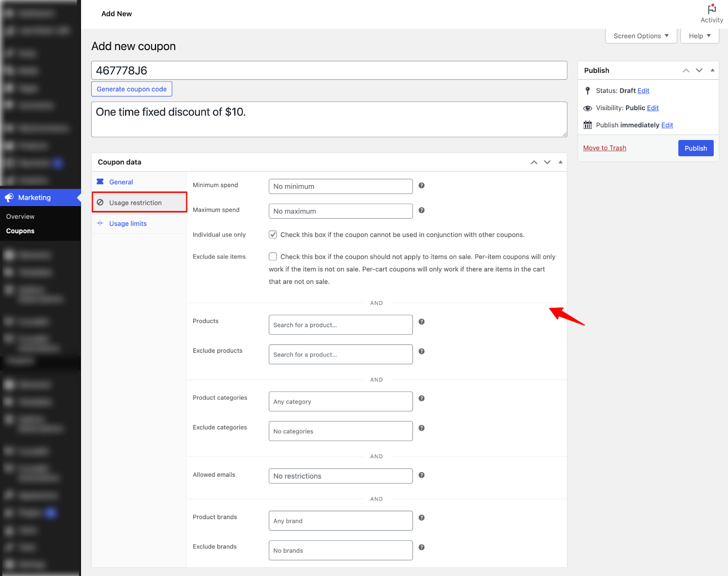This screenshot has width=728, height=576.
Task: Click help icon beside Exclude brands
Action: point(421,547)
